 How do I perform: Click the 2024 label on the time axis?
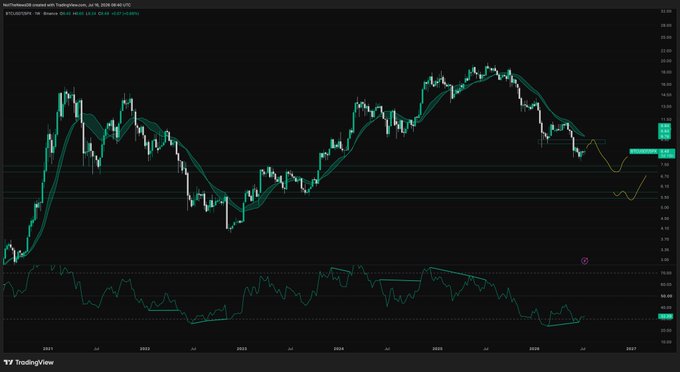339,348
